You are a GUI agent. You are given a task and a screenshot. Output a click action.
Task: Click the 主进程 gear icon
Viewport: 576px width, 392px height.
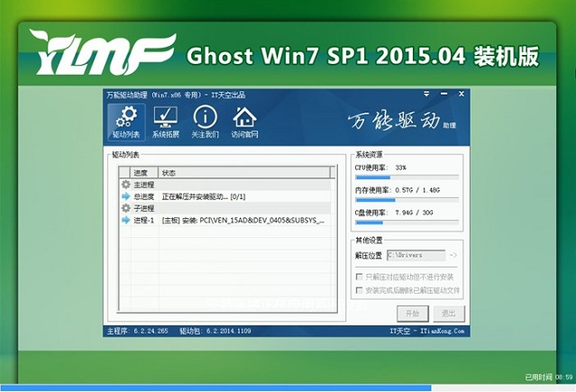click(125, 185)
